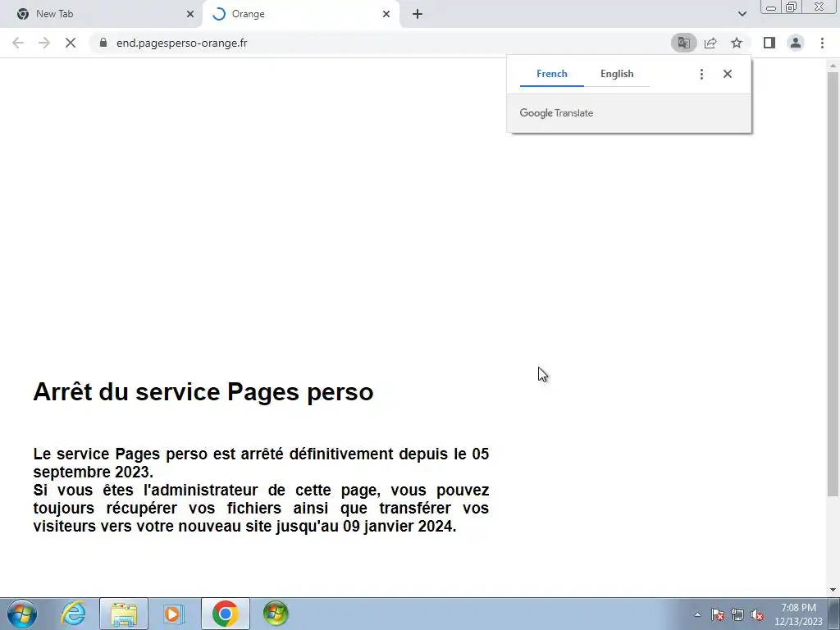Open translate options three-dot menu
The width and height of the screenshot is (840, 630).
tap(701, 74)
